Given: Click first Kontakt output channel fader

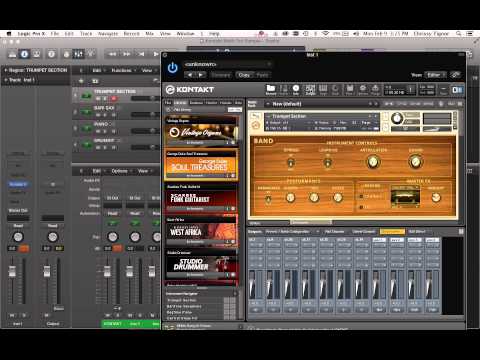Looking at the screenshot, I should 252,284.
